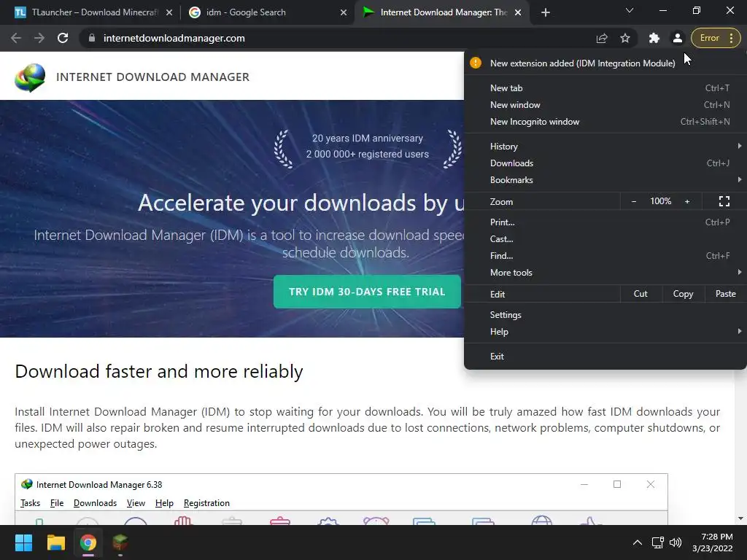This screenshot has height=560, width=747.
Task: Expand the Help submenu
Action: coord(605,332)
